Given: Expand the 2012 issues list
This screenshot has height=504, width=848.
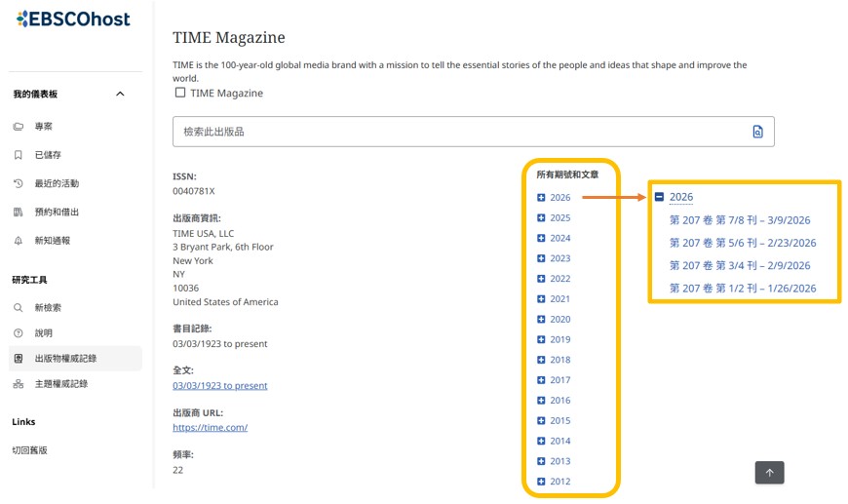Looking at the screenshot, I should [x=542, y=482].
